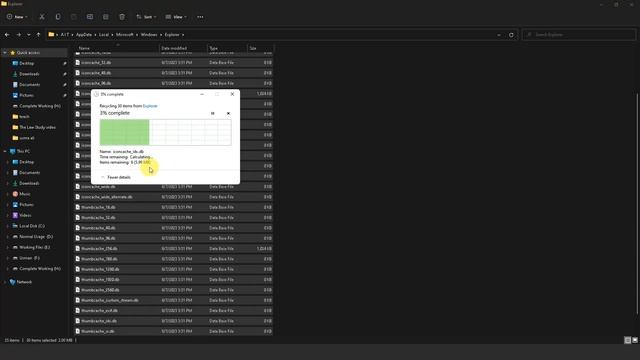This screenshot has width=640, height=360.
Task: Go to Microsoft in the breadcrumb path
Action: (124, 35)
